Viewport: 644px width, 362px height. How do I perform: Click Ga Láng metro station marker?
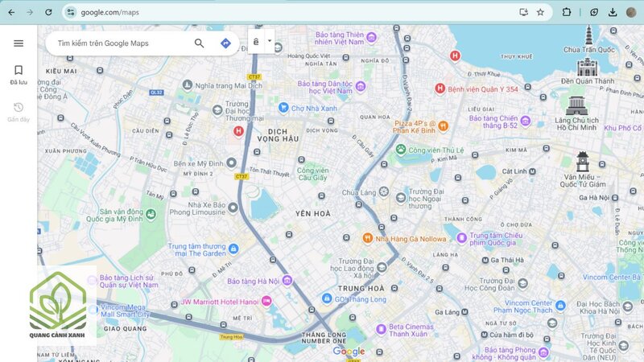[464, 312]
